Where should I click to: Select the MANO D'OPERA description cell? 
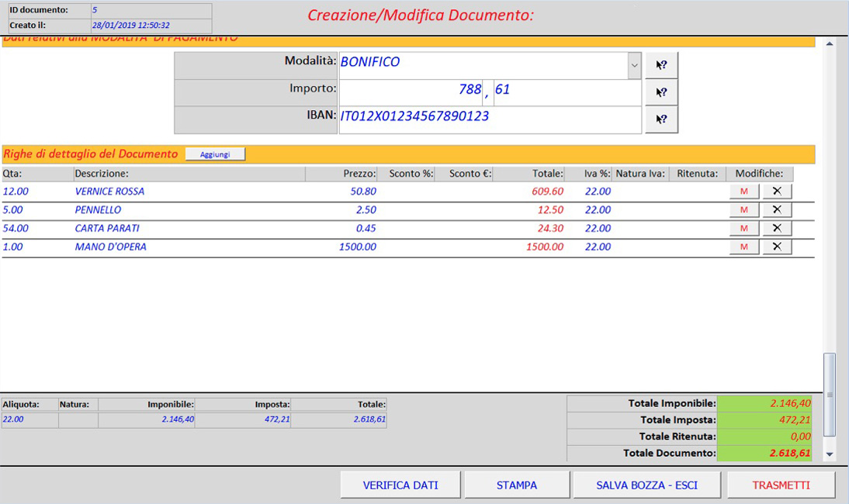[110, 247]
